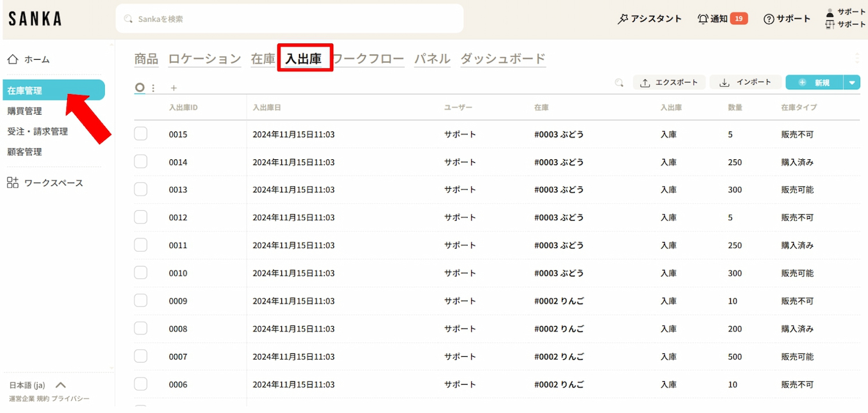Click the エクスポート button
The image size is (868, 413).
pyautogui.click(x=670, y=83)
